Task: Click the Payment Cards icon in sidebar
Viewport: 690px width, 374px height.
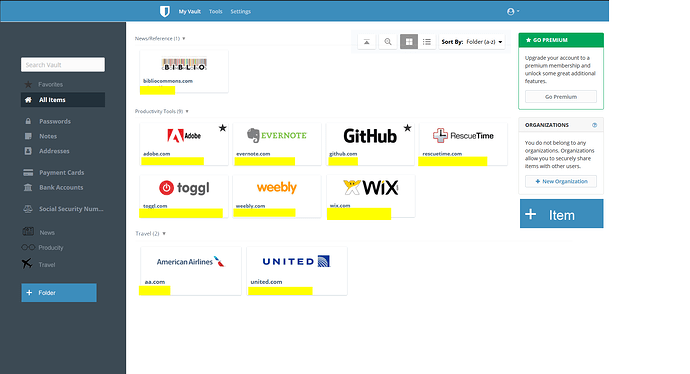Action: click(x=28, y=172)
